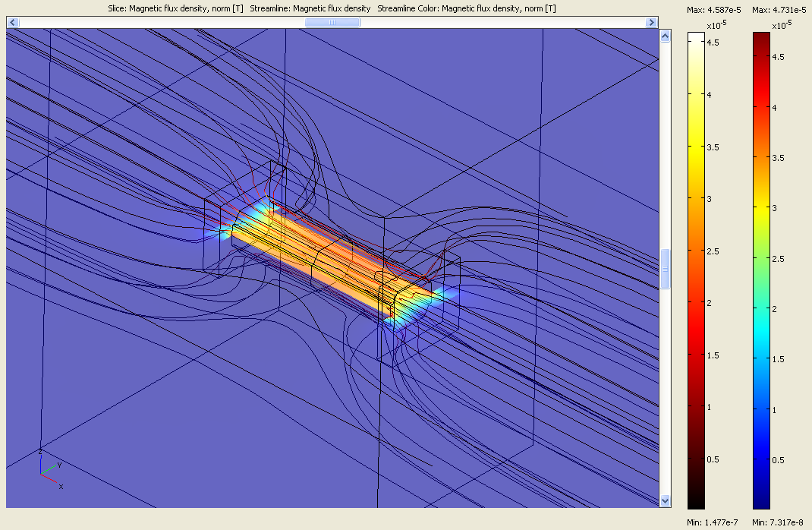Click the horizontal scrollbar thumb
Image resolution: width=812 pixels, height=530 pixels.
tap(332, 23)
